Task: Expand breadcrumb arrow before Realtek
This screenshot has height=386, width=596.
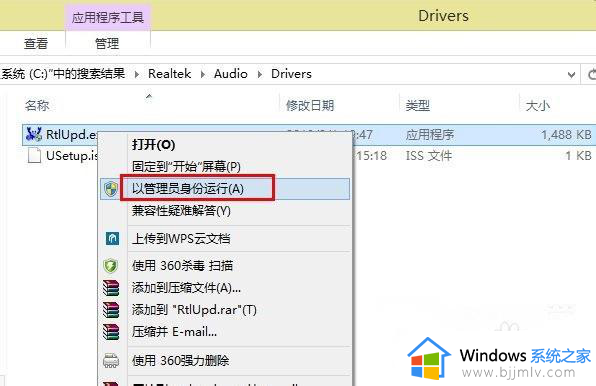Action: pos(136,74)
